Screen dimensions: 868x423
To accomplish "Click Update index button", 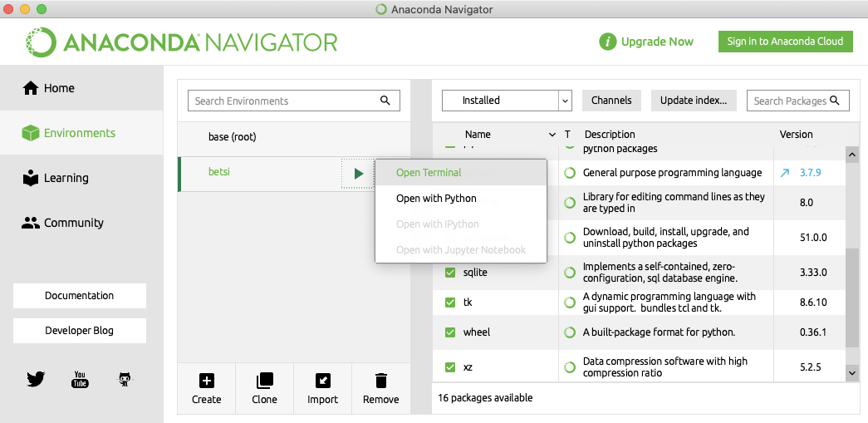I will coord(694,101).
